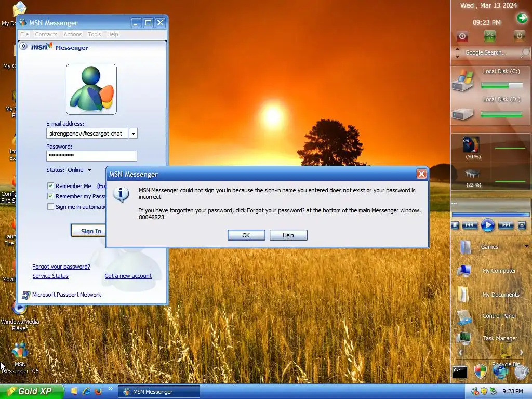Click the Sign In button
The image size is (532, 399).
tap(89, 231)
